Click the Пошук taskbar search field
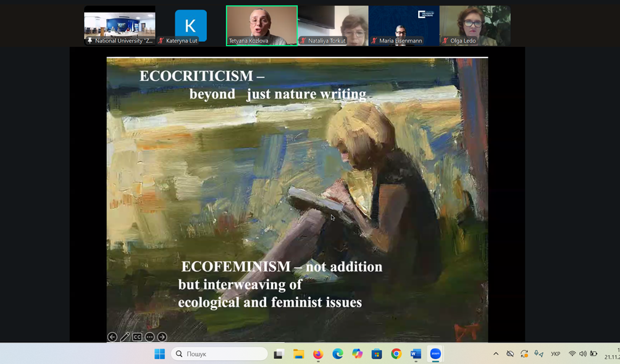This screenshot has width=620, height=364. pos(219,354)
